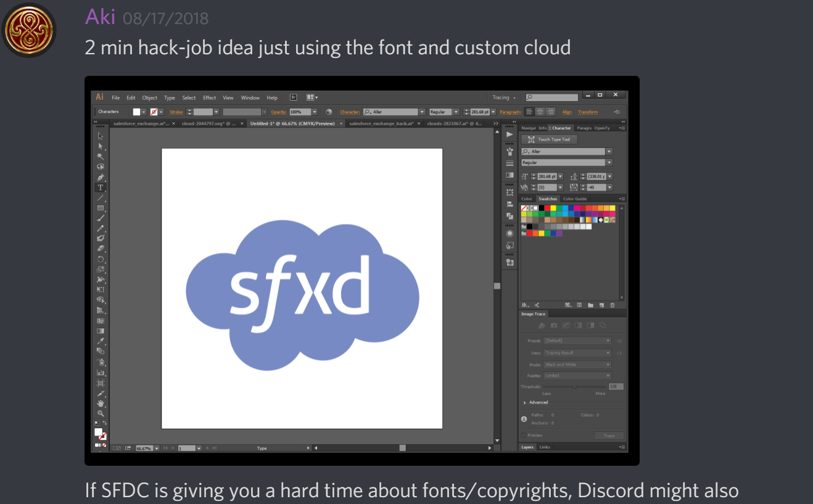The height and width of the screenshot is (504, 813).
Task: Click the Touch Type Tool button
Action: (549, 139)
